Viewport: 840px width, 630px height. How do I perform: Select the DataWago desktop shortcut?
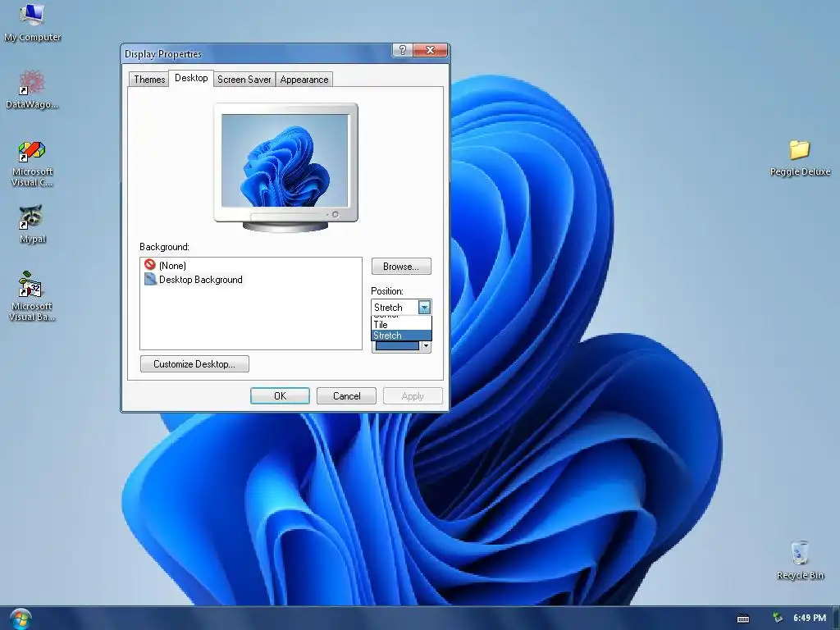(32, 89)
